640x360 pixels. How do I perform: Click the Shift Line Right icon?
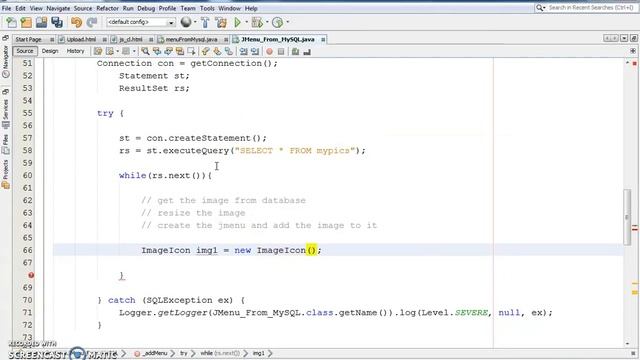coord(255,51)
